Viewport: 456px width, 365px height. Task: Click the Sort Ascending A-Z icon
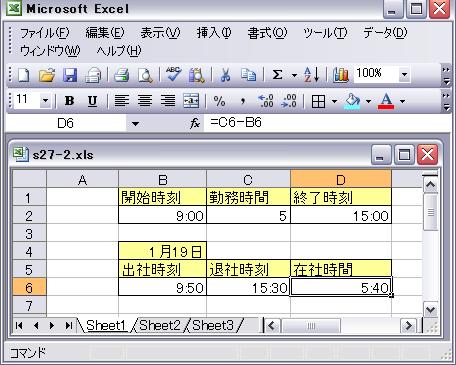click(312, 75)
